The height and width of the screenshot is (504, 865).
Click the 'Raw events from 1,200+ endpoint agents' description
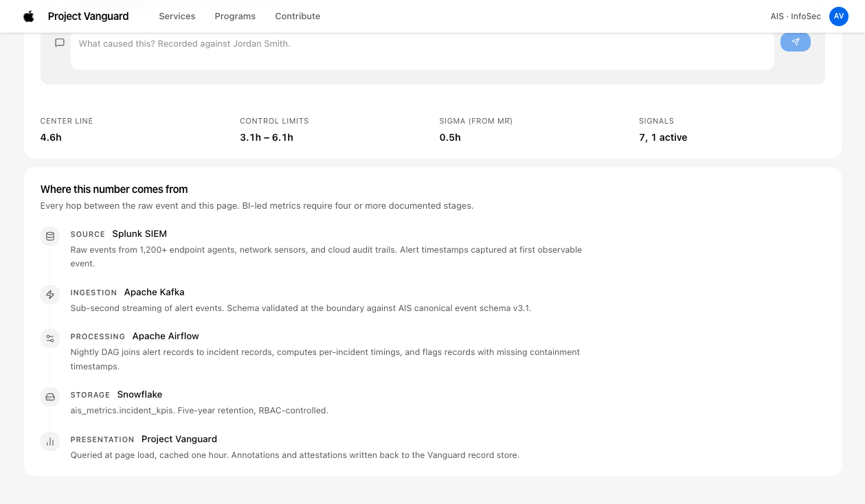coord(326,256)
